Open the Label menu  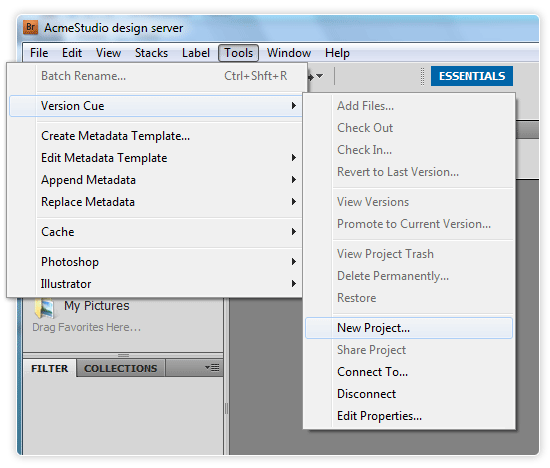[196, 53]
